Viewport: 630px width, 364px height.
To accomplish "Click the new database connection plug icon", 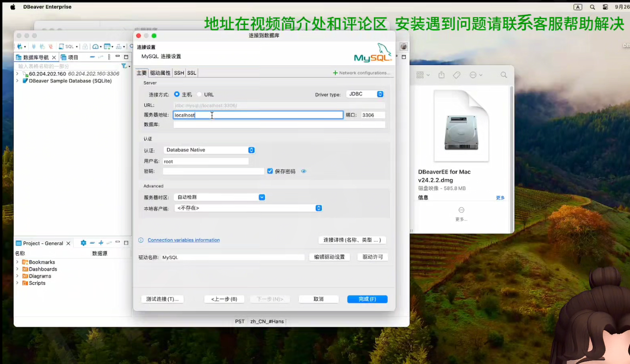I will 19,46.
